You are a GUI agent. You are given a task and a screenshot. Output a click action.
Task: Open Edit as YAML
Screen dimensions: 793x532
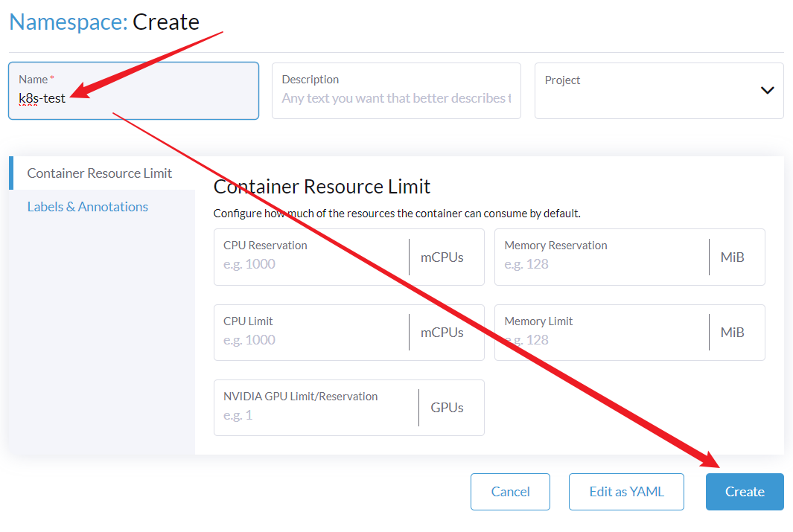click(x=626, y=492)
